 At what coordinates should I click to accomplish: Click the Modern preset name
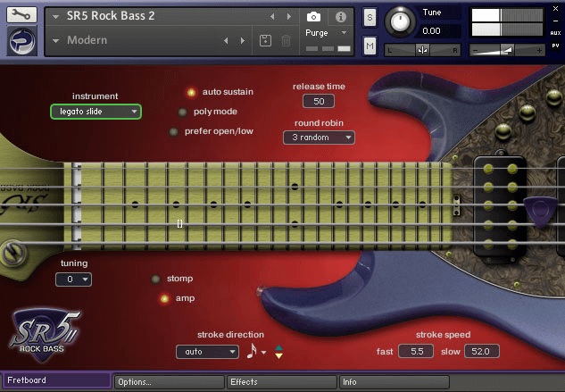87,40
